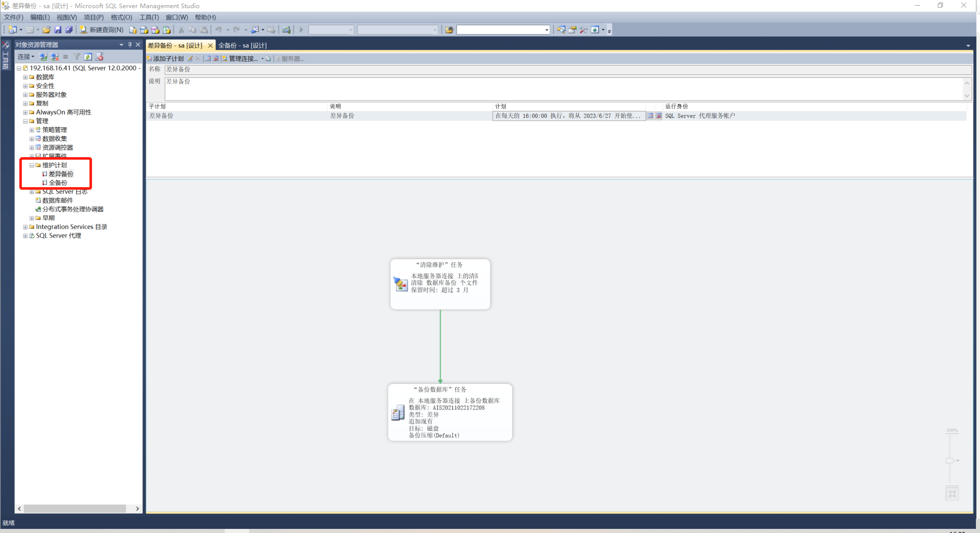Expand the 复制 node
Image resolution: width=980 pixels, height=533 pixels.
point(25,103)
